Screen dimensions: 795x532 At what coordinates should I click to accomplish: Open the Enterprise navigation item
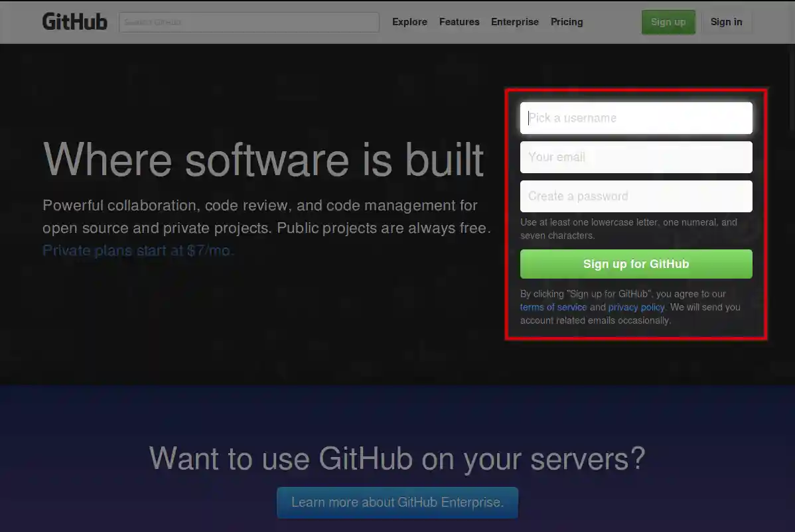click(515, 22)
